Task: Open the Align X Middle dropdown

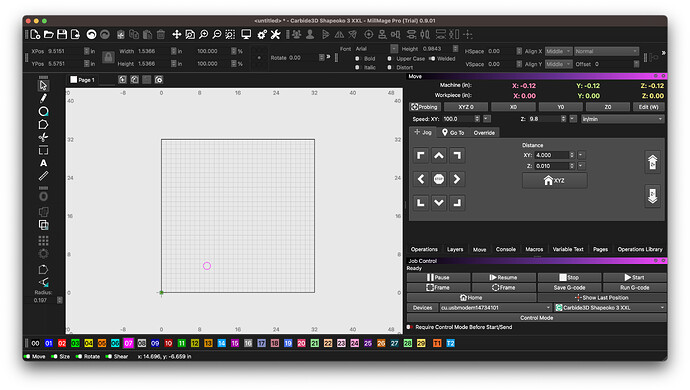Action: 558,52
